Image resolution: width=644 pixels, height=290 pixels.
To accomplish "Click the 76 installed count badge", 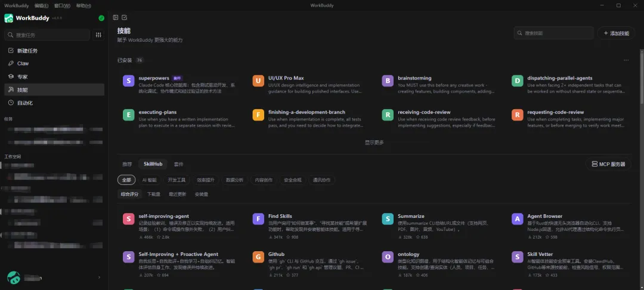I will pos(139,60).
